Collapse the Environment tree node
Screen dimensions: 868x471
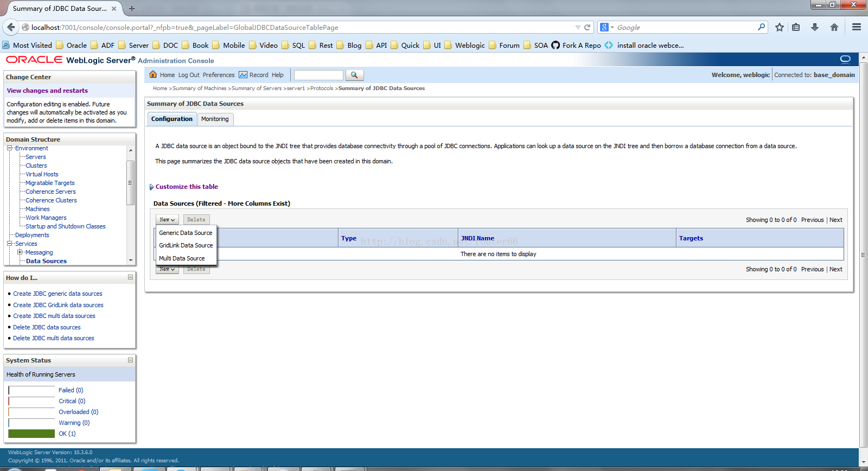(x=9, y=148)
